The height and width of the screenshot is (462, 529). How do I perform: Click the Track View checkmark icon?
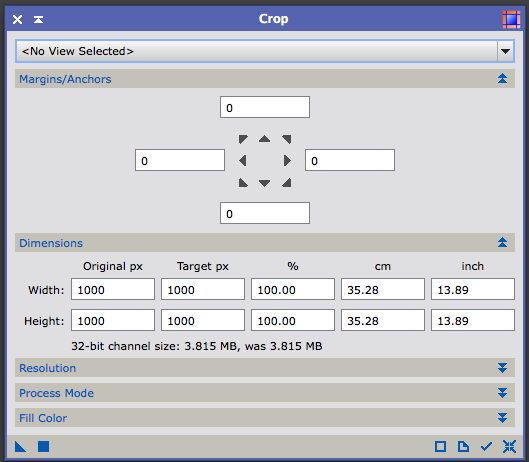(486, 446)
